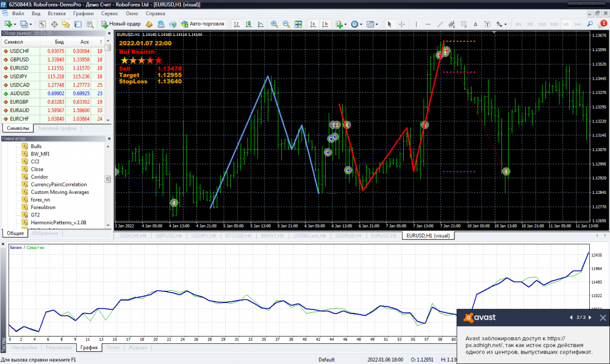The height and width of the screenshot is (364, 610).
Task: Expand the Indicators dropdown arrow
Action: click(345, 24)
